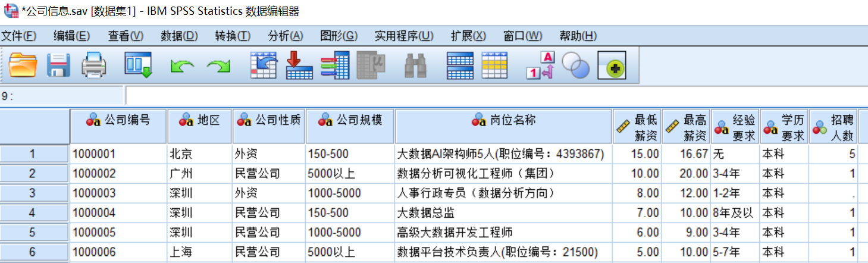Save the document with the floppy icon

coord(59,65)
